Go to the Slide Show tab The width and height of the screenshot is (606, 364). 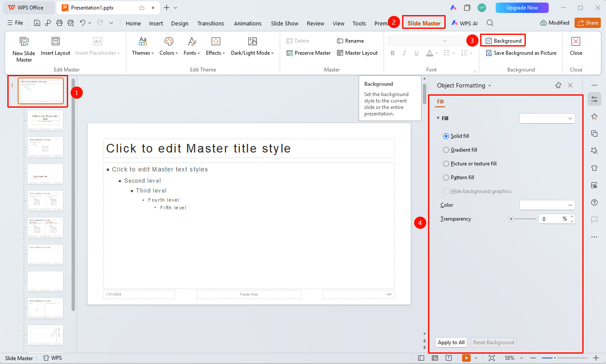[284, 23]
